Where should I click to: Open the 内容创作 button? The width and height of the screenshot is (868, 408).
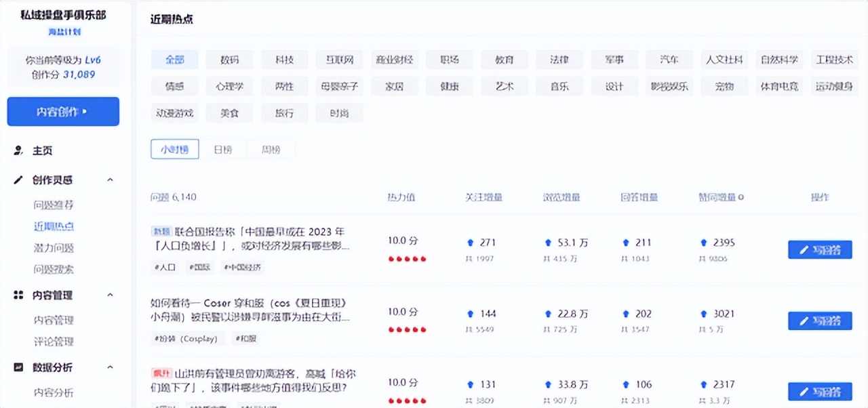(63, 112)
